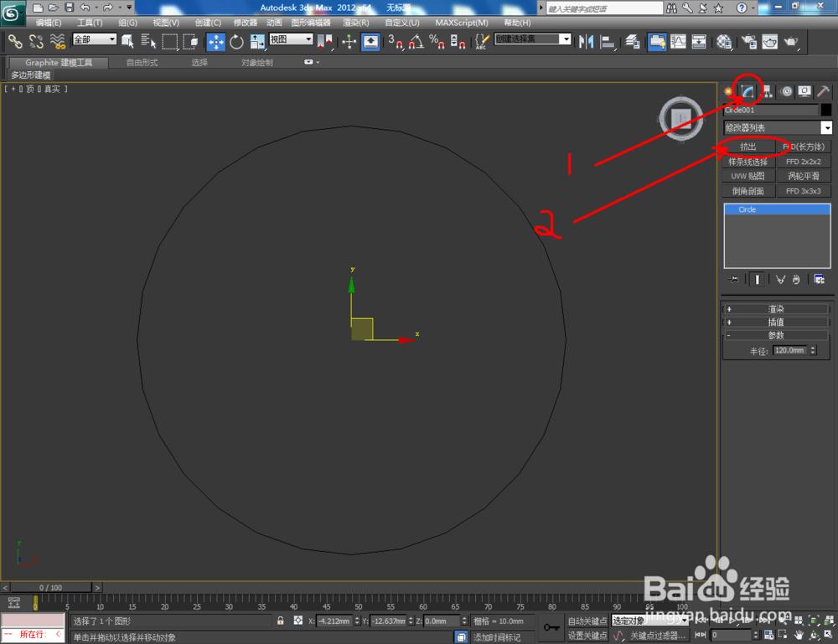This screenshot has height=644, width=838.
Task: Toggle 自动关键点 auto key button
Action: (x=587, y=621)
